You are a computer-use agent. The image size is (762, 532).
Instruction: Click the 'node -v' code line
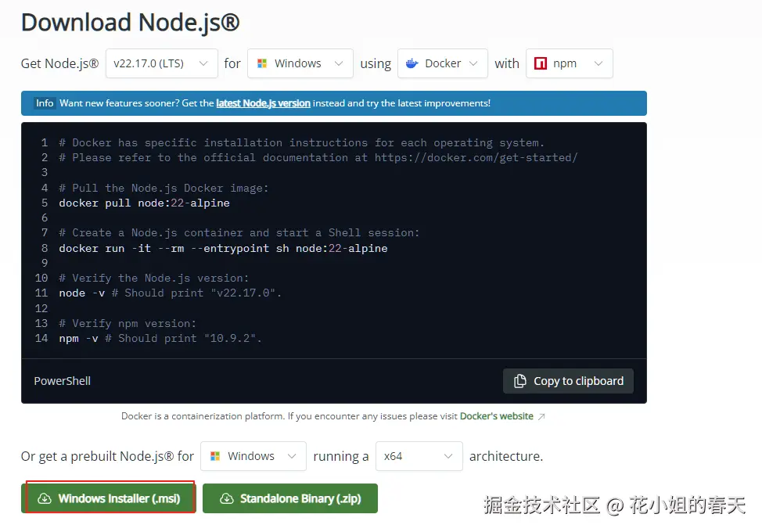pos(170,293)
